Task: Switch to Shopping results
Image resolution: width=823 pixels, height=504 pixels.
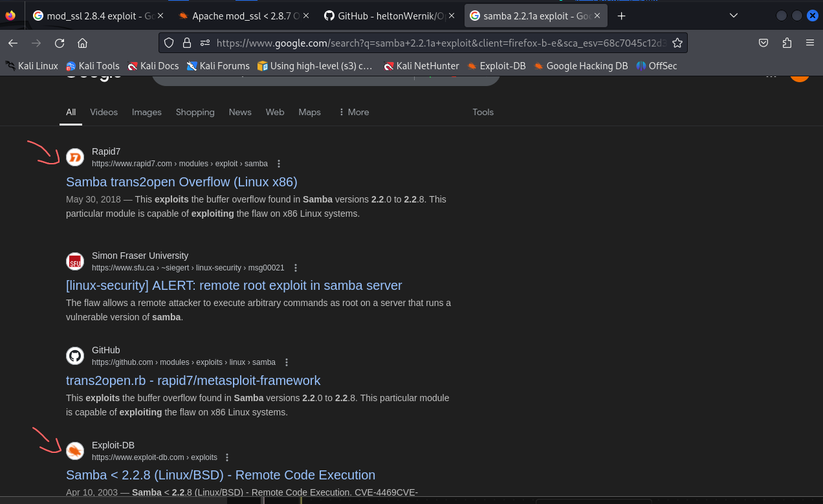Action: [x=195, y=112]
